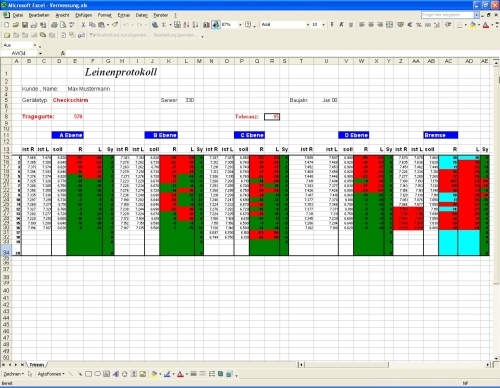Click the blue A Ebene header cell
Screen dimensions: 500x388
[68, 135]
